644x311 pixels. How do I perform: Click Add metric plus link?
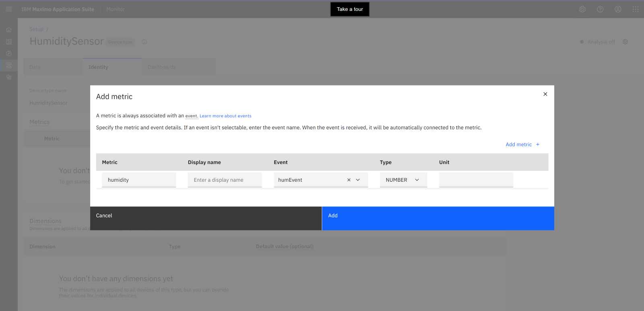click(x=522, y=145)
